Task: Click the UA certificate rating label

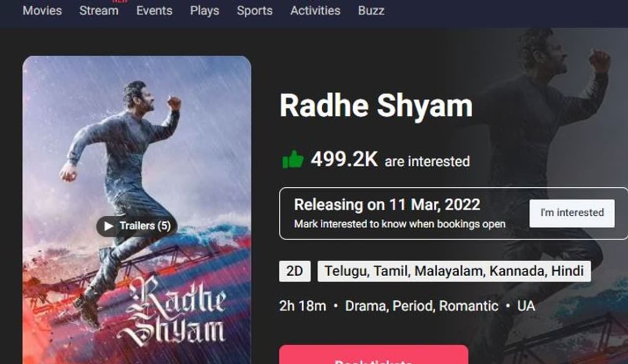Action: tap(526, 306)
